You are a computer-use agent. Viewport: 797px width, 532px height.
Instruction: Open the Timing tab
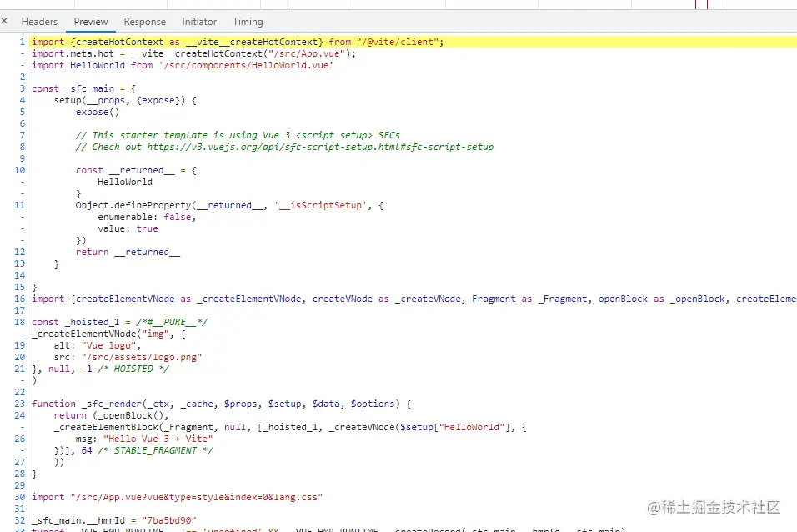[248, 22]
